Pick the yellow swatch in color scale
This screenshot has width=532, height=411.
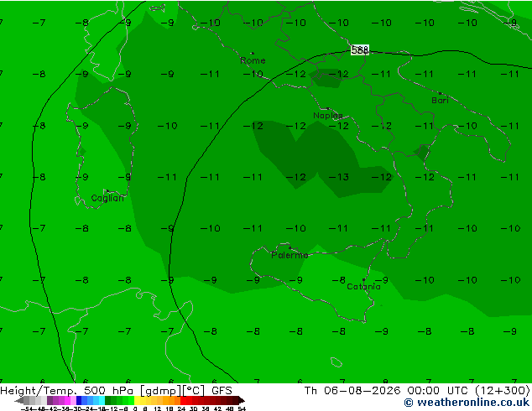click(137, 400)
